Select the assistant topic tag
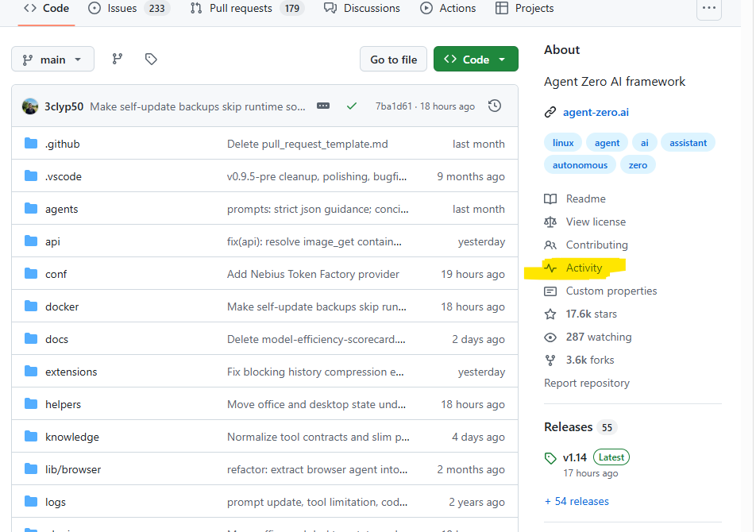Image resolution: width=756 pixels, height=532 pixels. pos(688,143)
